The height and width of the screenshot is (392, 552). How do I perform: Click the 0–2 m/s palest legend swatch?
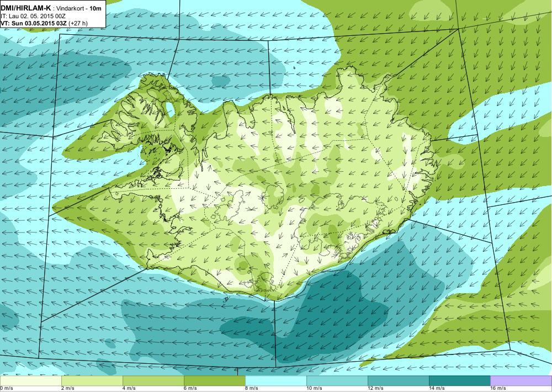coord(30,381)
